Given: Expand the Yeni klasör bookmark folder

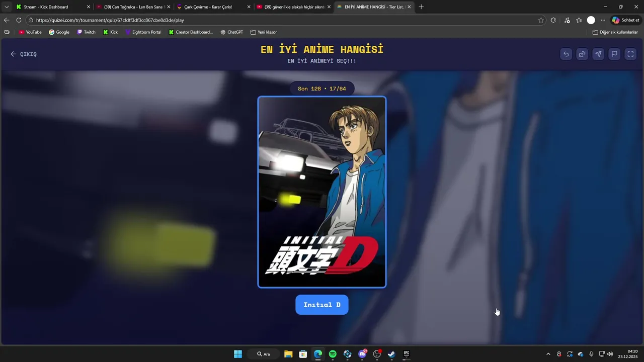Looking at the screenshot, I should [x=264, y=32].
